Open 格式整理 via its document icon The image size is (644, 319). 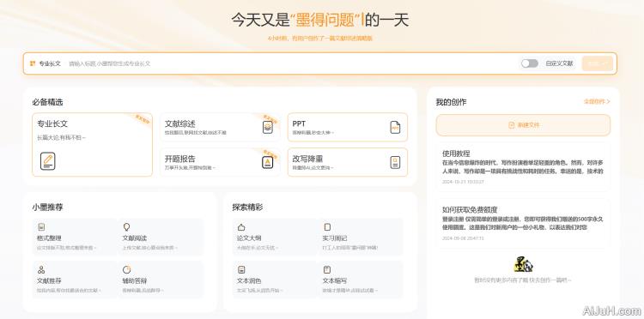pos(41,226)
